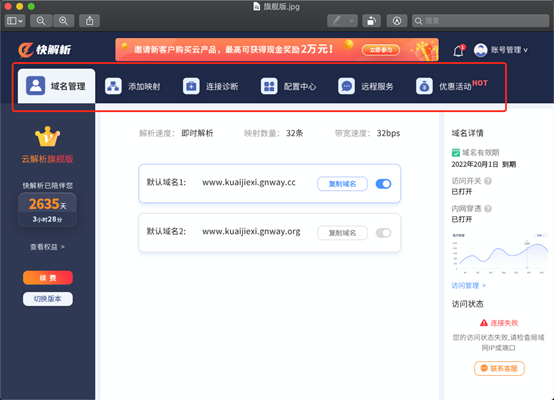This screenshot has height=400, width=554.
Task: Click the 2635天 counter badge
Action: click(47, 210)
